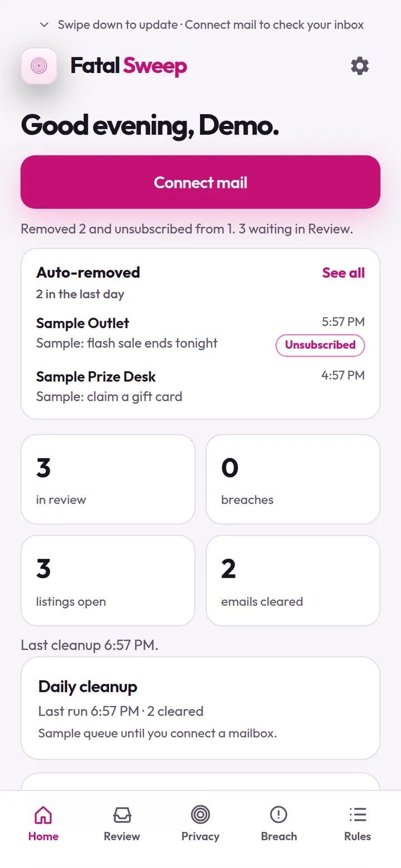401x868 pixels.
Task: Open the Daily cleanup card
Action: [x=200, y=708]
